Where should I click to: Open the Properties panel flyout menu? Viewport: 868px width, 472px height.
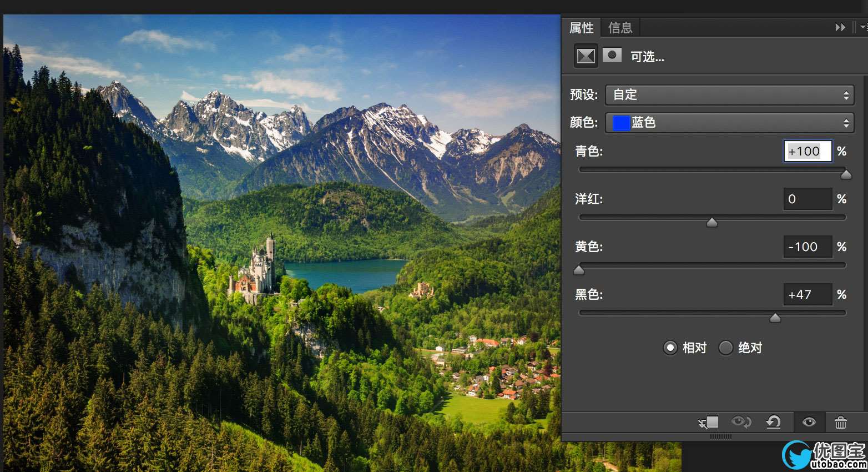[x=864, y=27]
